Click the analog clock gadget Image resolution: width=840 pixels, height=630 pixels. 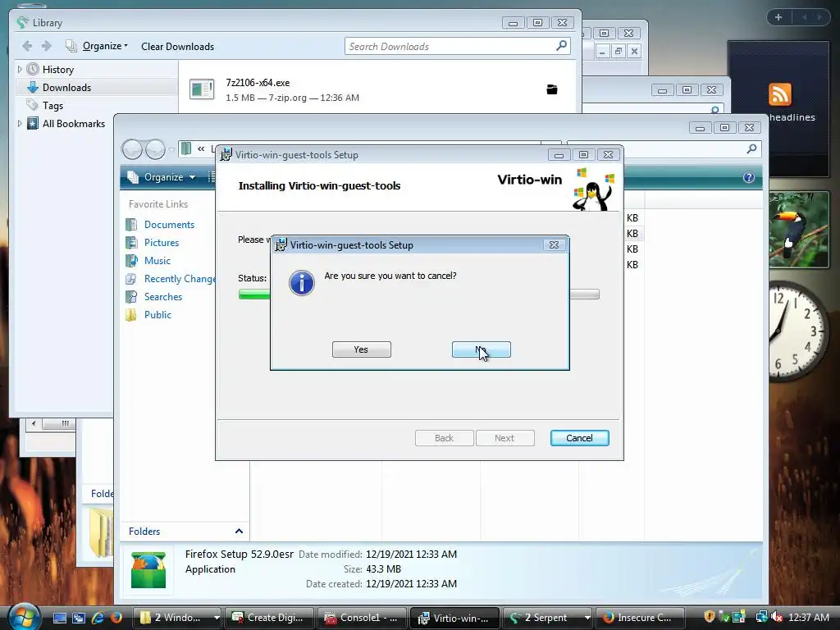tap(797, 331)
